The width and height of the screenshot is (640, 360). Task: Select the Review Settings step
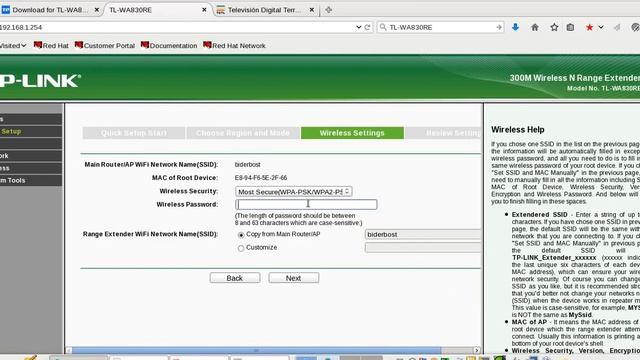click(x=444, y=133)
